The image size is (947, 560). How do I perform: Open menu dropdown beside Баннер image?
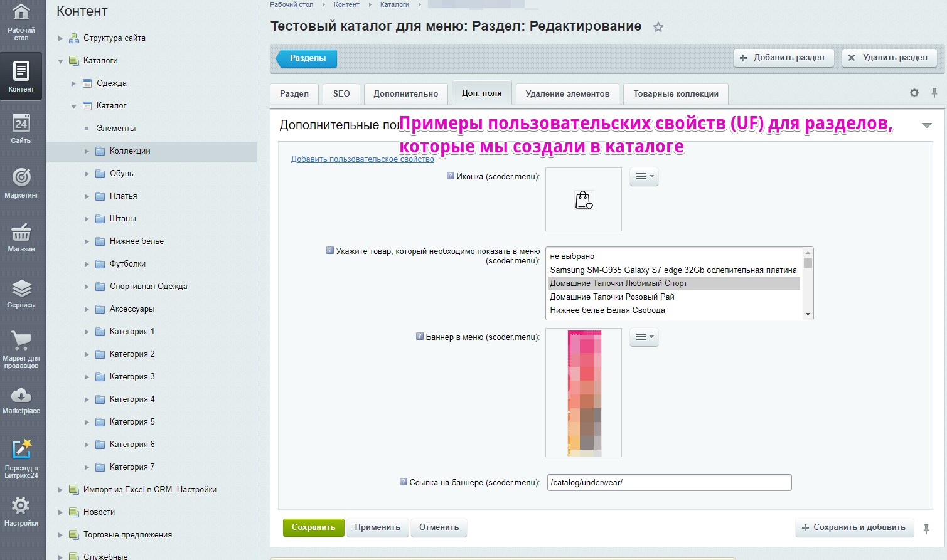[x=644, y=337]
